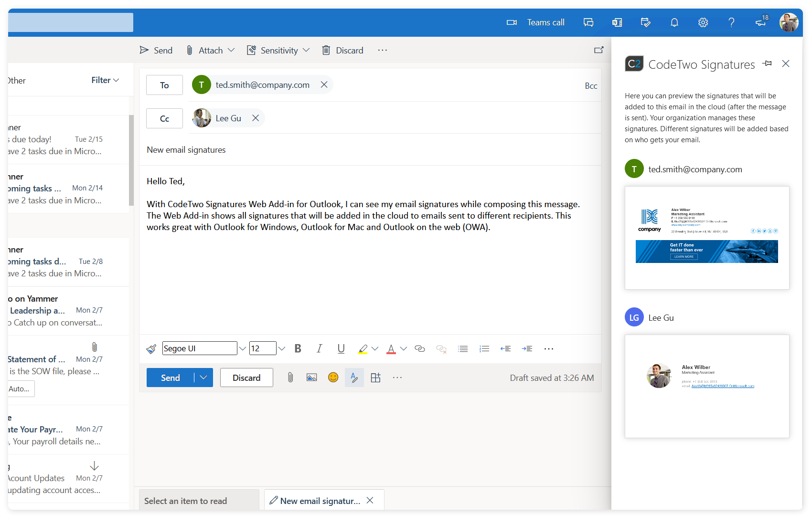Open Settings gear

703,22
